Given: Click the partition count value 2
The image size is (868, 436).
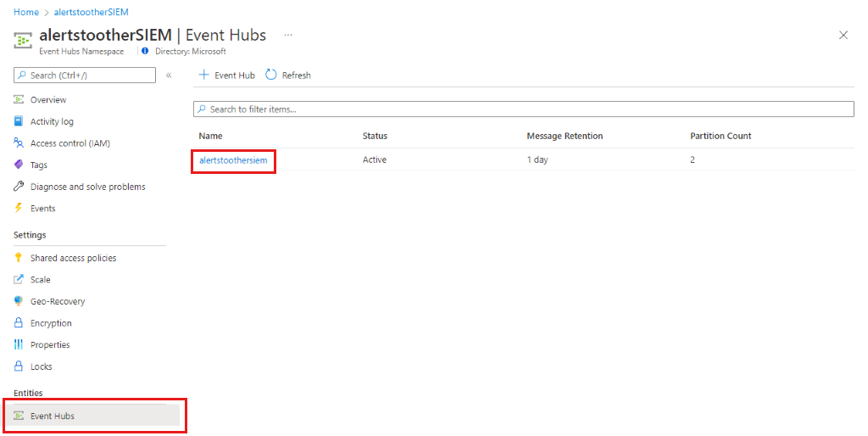Looking at the screenshot, I should click(x=692, y=159).
